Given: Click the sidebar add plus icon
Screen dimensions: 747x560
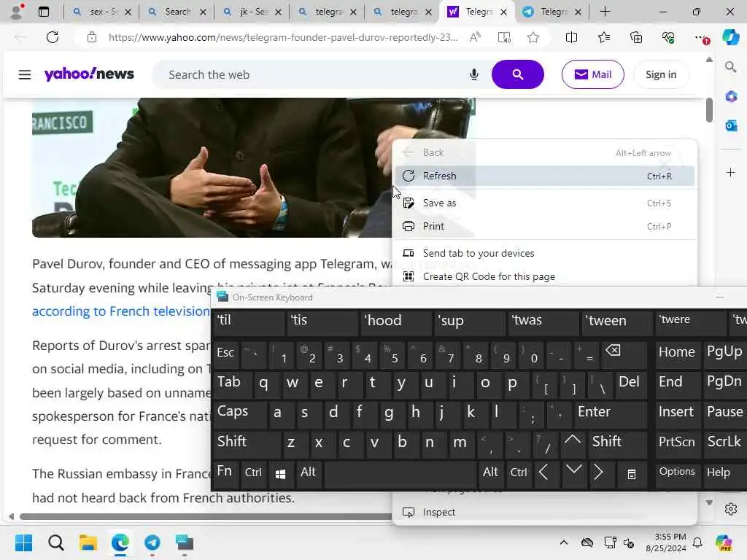Looking at the screenshot, I should (730, 172).
